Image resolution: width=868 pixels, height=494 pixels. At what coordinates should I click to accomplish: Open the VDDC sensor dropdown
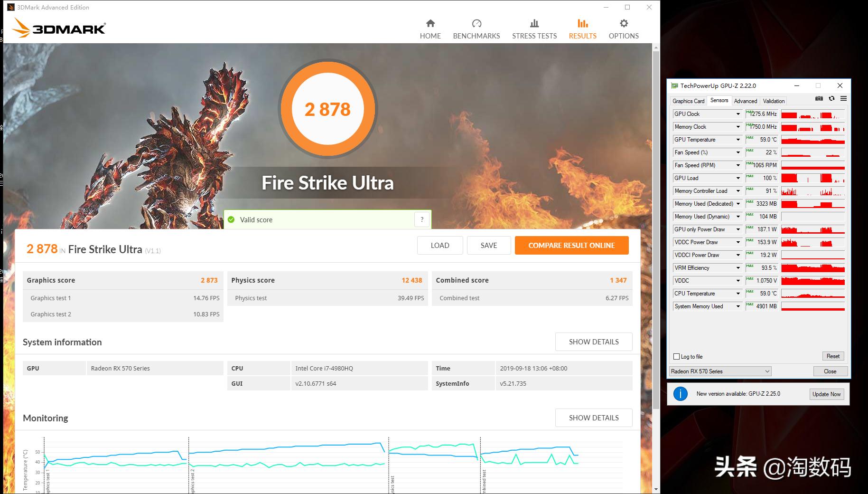[738, 281]
